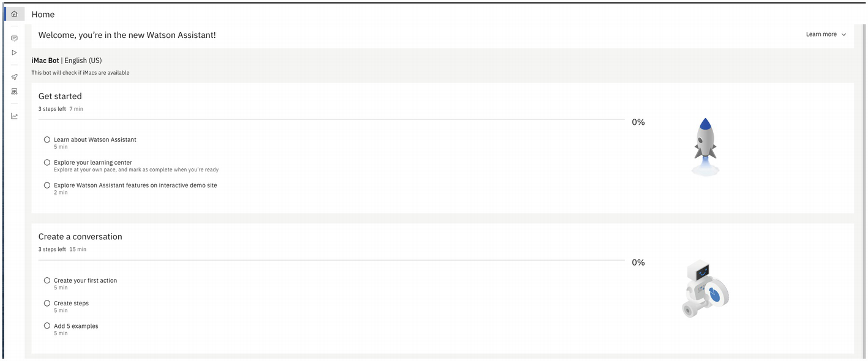Screen dimensions: 868x361
Task: Click the Create a conversation progress bar
Action: point(331,260)
